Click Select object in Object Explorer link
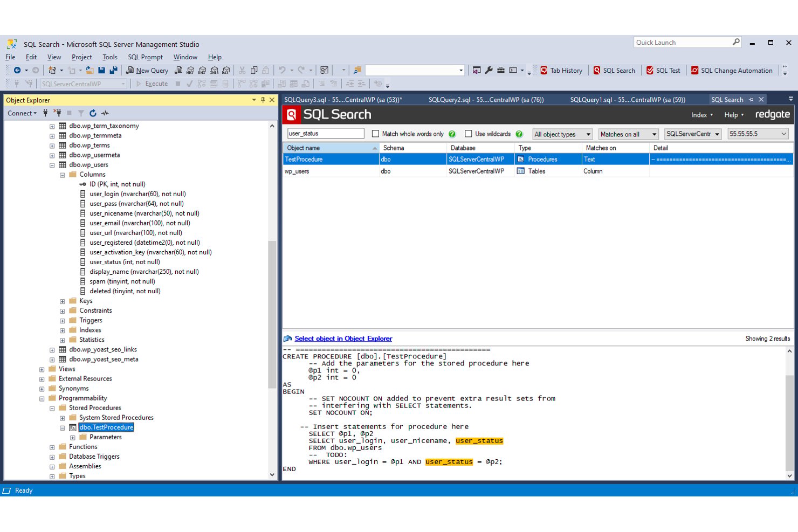This screenshot has height=532, width=798. [x=343, y=338]
